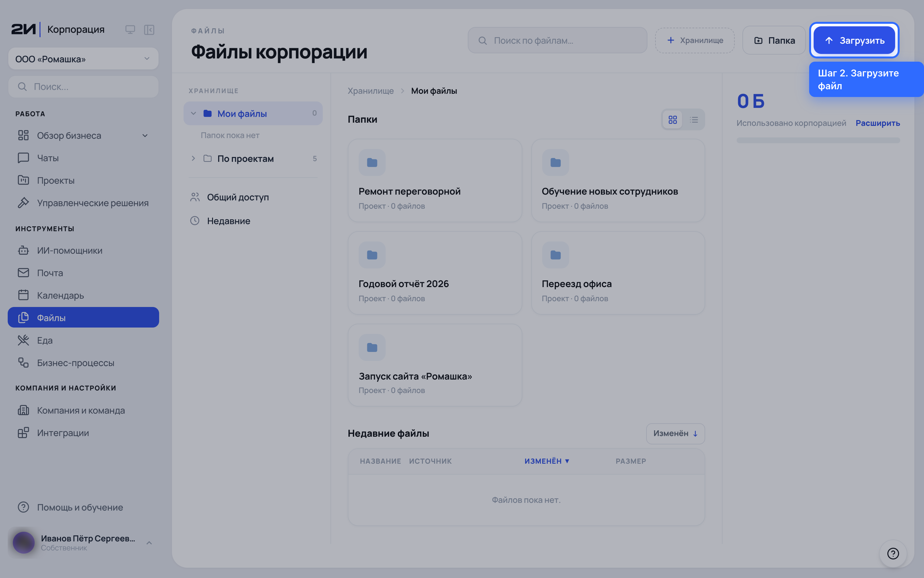The width and height of the screenshot is (924, 578).
Task: Open the Переезд офиса folder card
Action: point(618,273)
